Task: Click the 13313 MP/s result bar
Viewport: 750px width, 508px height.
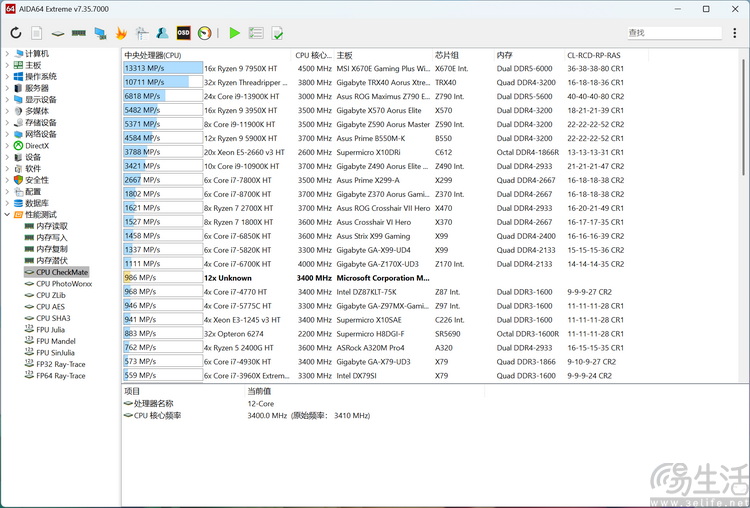Action: [x=163, y=68]
